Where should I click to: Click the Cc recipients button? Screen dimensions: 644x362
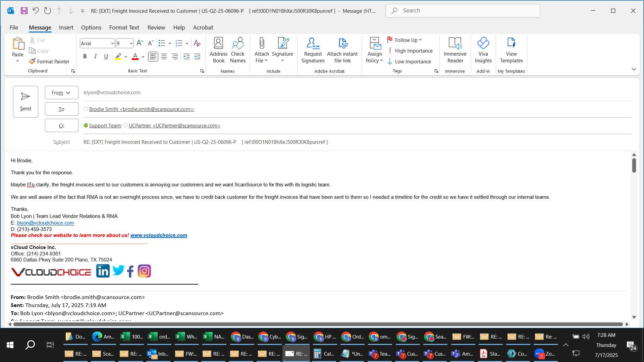point(61,125)
